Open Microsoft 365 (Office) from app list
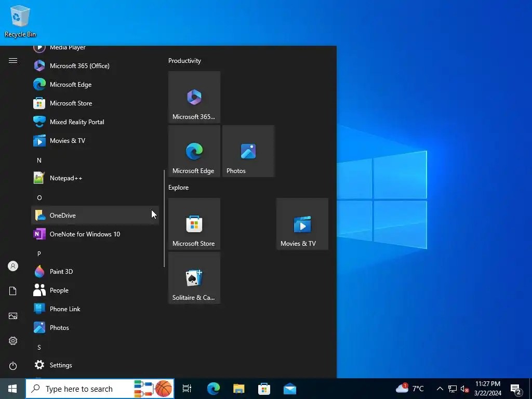Viewport: 532px width, 399px height. coord(95,66)
